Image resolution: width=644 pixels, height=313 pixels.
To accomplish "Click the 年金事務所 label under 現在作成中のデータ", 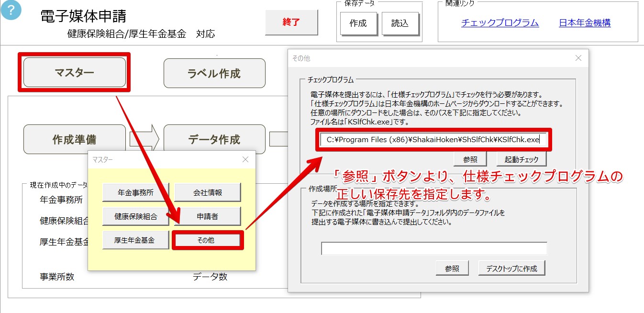I will tap(62, 200).
